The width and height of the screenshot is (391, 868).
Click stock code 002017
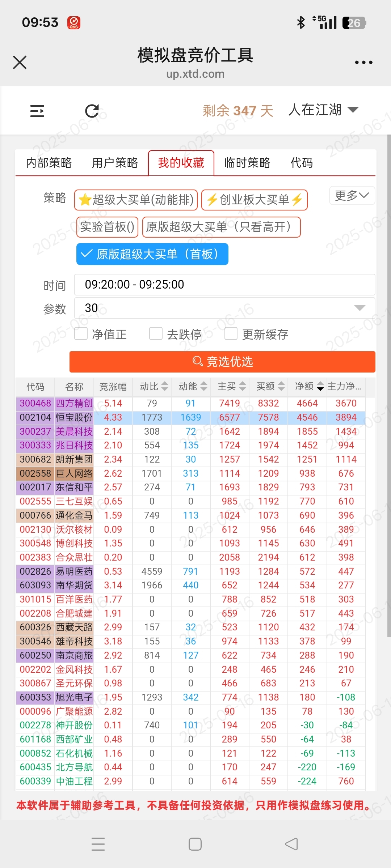[x=35, y=487]
